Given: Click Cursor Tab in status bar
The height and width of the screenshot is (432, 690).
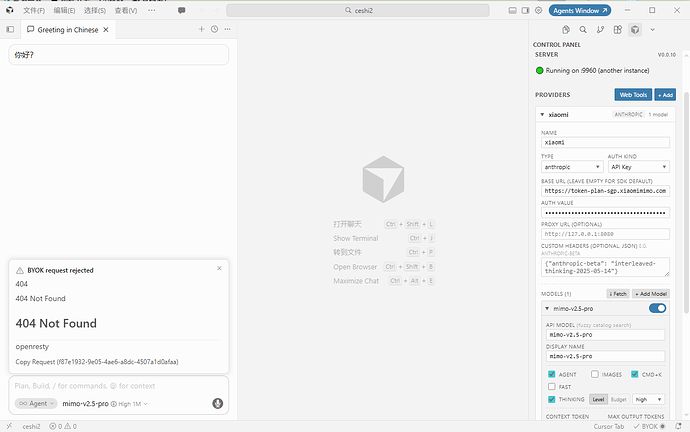Looking at the screenshot, I should [609, 426].
